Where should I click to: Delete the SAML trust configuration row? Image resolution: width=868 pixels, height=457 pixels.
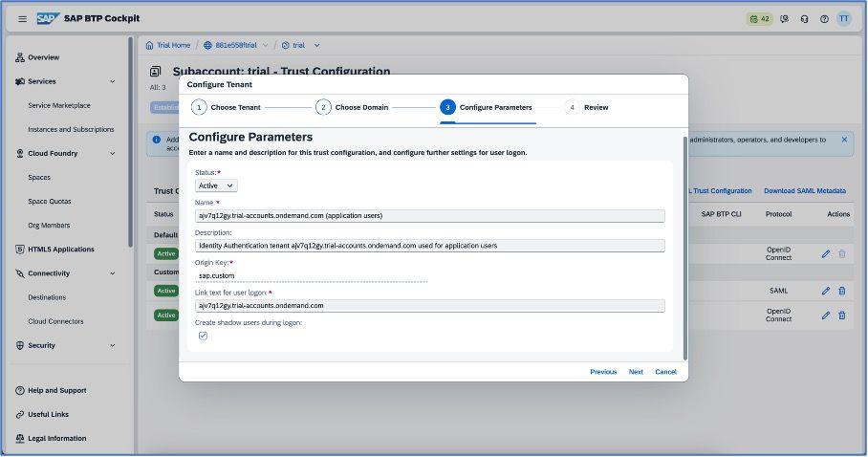pyautogui.click(x=842, y=291)
